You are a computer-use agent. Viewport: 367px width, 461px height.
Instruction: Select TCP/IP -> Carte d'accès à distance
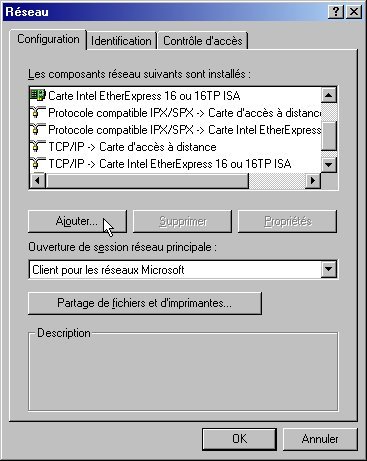pos(132,147)
